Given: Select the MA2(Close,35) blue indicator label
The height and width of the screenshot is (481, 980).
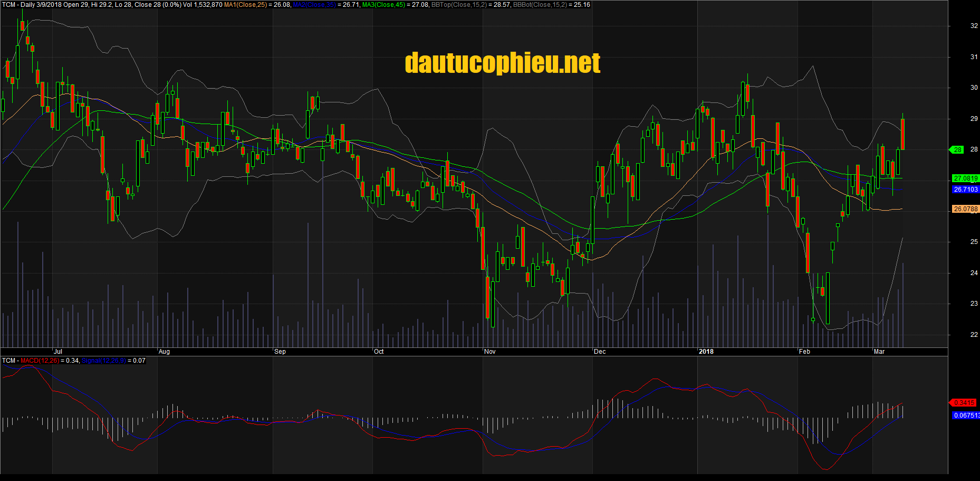Looking at the screenshot, I should coord(314,5).
